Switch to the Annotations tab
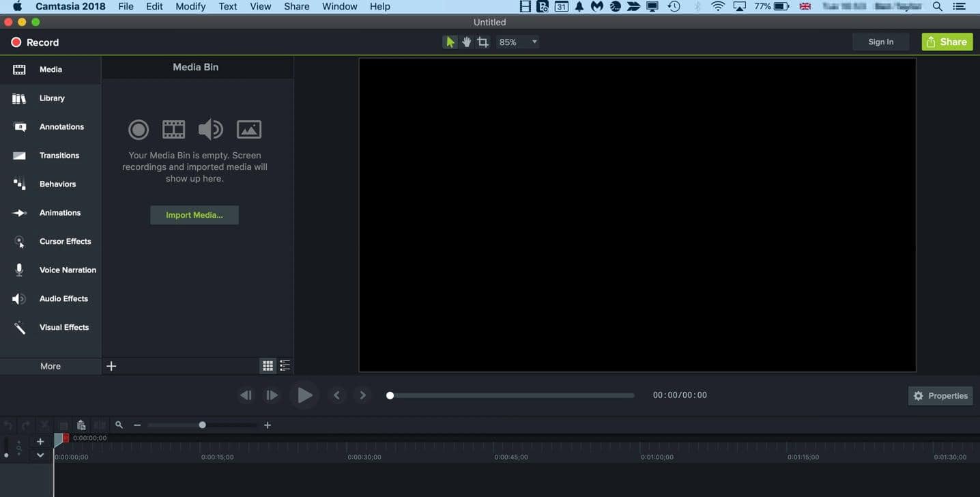980x497 pixels. [51, 127]
